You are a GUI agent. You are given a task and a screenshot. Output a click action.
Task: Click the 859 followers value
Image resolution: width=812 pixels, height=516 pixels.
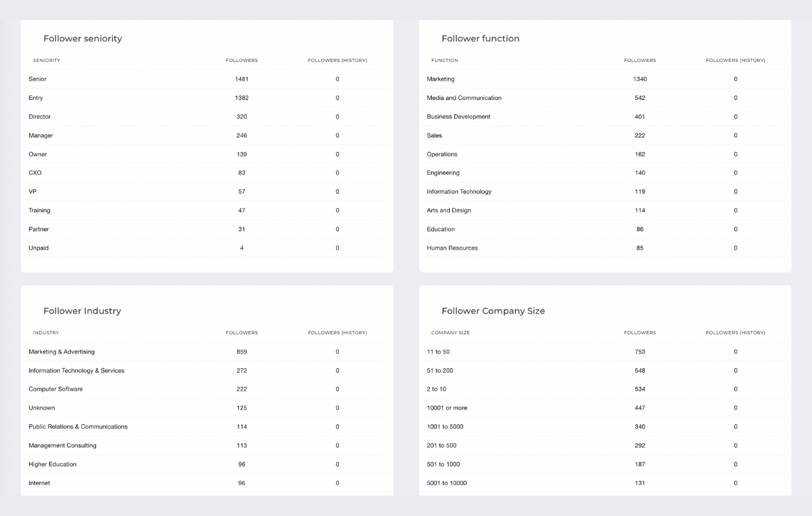242,352
